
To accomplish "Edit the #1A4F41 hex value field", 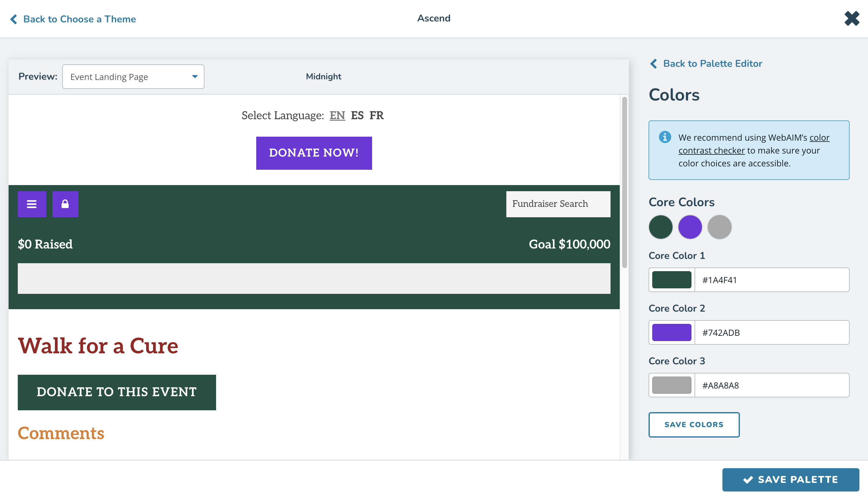I will tap(772, 280).
